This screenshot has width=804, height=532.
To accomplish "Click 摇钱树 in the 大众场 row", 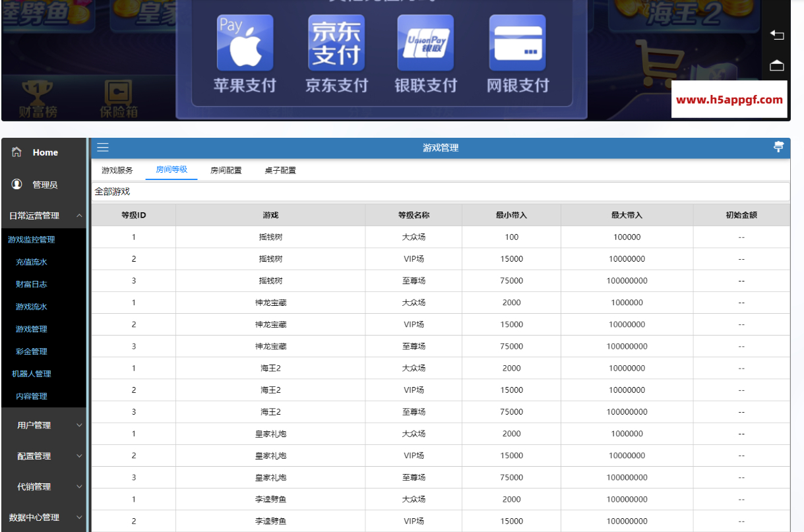I will point(270,237).
